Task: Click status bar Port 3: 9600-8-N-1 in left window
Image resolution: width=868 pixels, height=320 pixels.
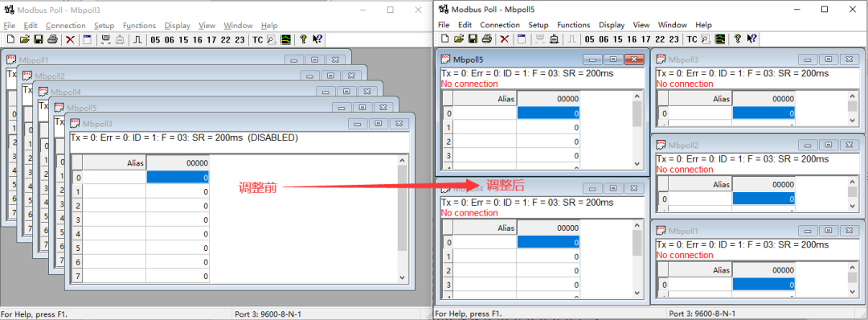Action: (268, 314)
